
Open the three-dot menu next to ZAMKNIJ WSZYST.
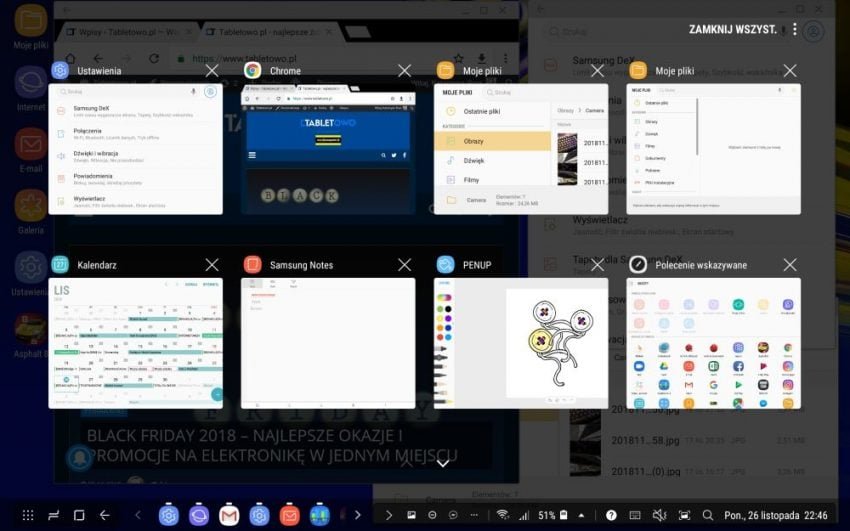[x=795, y=29]
